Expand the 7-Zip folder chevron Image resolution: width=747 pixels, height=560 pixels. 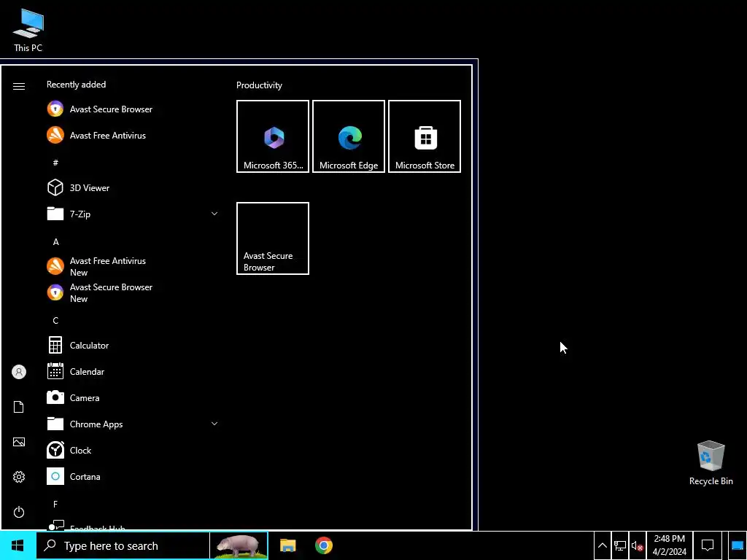[214, 214]
